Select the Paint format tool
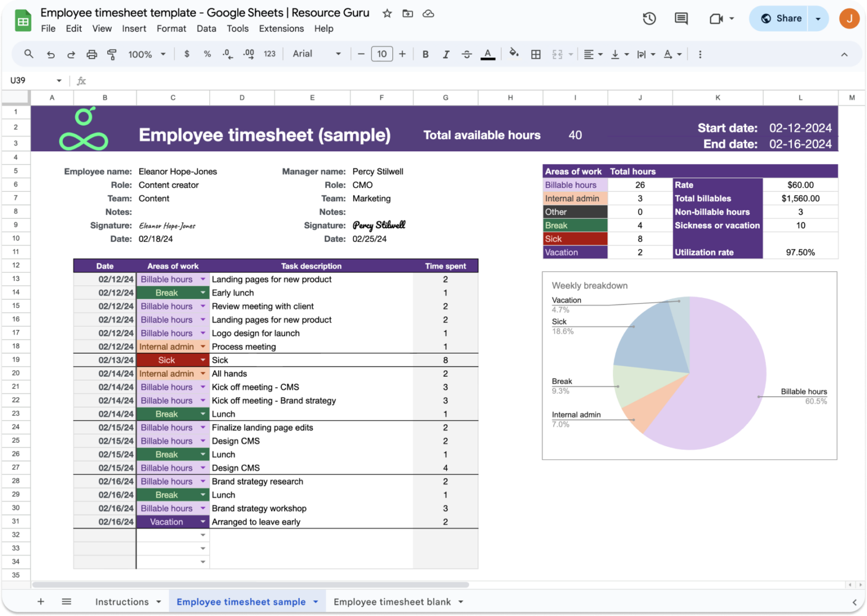Image resolution: width=867 pixels, height=616 pixels. pos(112,54)
